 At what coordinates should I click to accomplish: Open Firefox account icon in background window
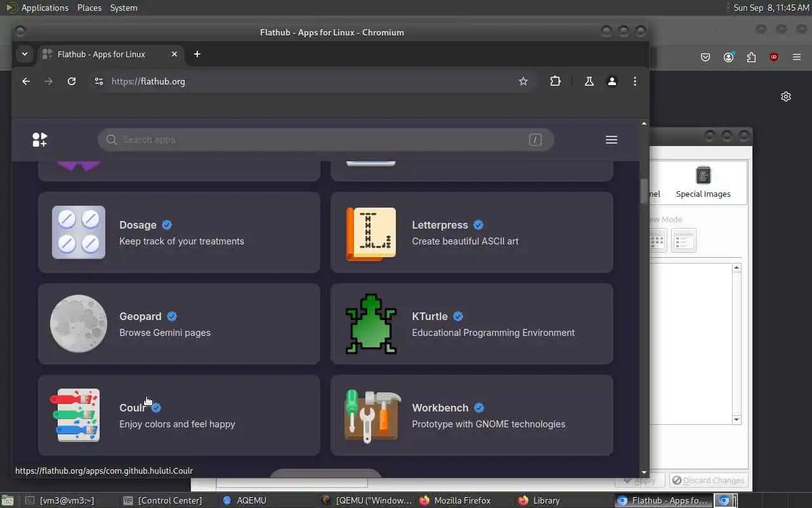pyautogui.click(x=728, y=57)
